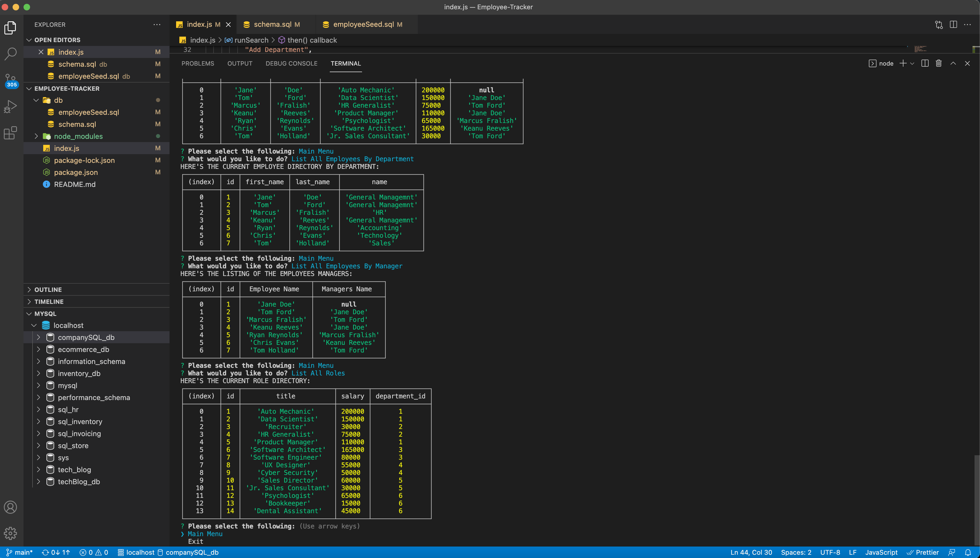Open the Manage gear icon
Image resolution: width=980 pixels, height=558 pixels.
click(x=10, y=533)
